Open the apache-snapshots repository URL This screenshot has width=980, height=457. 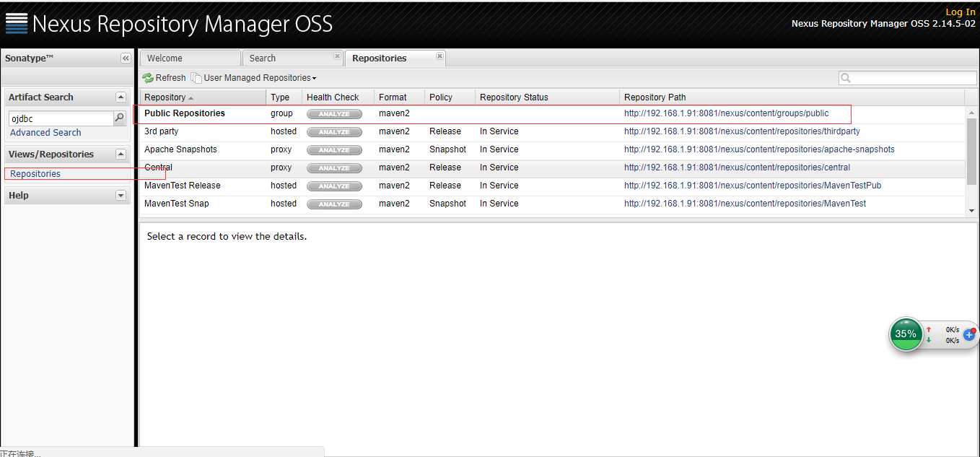pos(759,149)
